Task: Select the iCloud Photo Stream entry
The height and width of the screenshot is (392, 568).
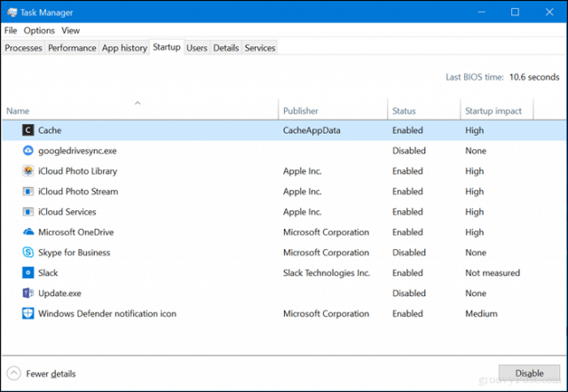Action: 78,192
